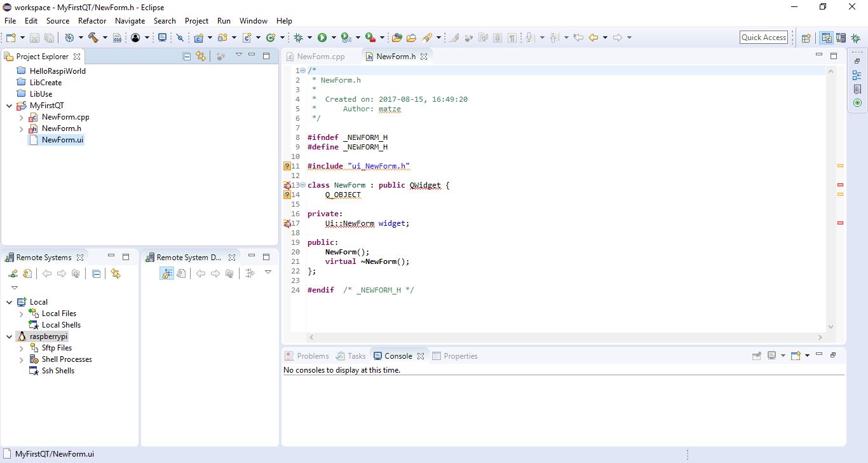Switch to the NewForm.cpp editor tab
This screenshot has width=868, height=463.
[x=320, y=56]
